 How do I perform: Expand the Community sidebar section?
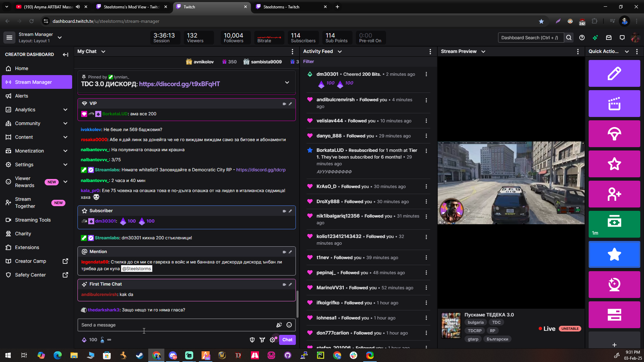tap(65, 123)
